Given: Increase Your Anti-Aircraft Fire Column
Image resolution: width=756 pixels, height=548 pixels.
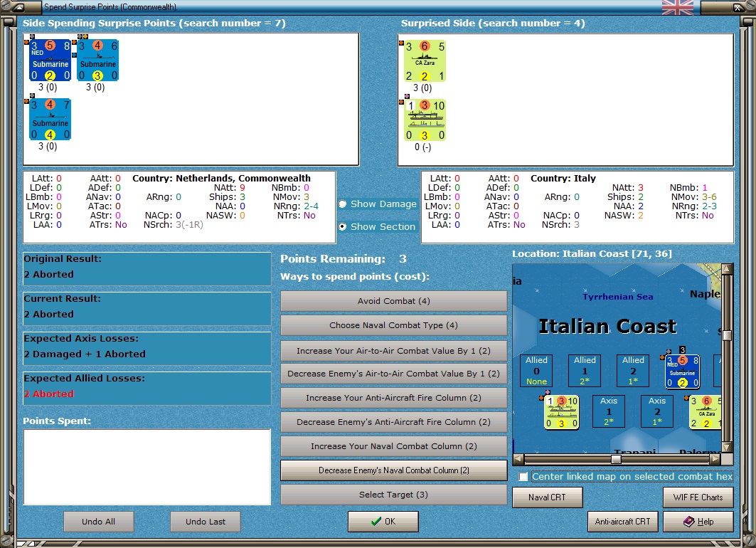Looking at the screenshot, I should (393, 398).
